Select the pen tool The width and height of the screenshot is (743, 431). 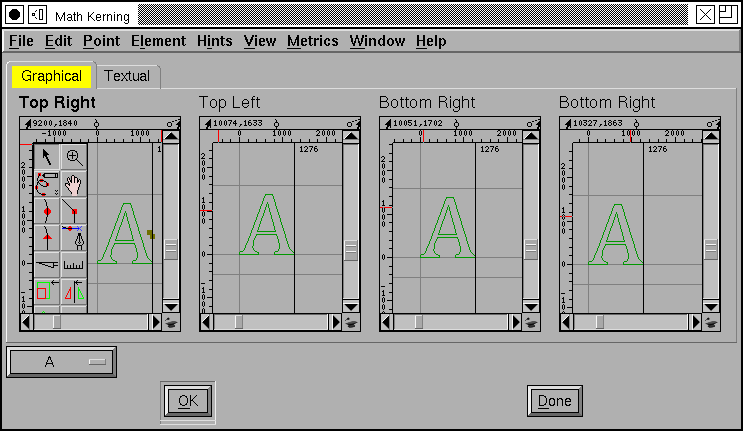coord(73,238)
